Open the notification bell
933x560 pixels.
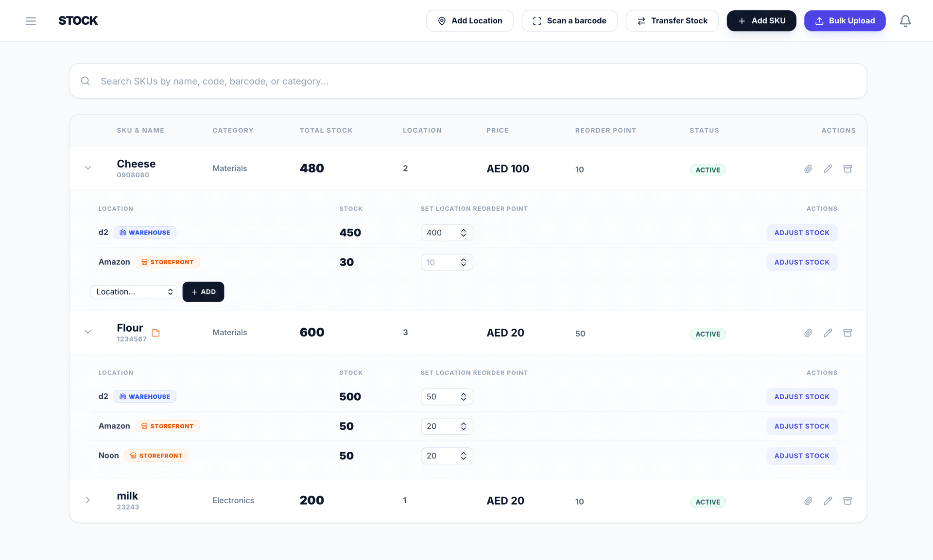905,20
